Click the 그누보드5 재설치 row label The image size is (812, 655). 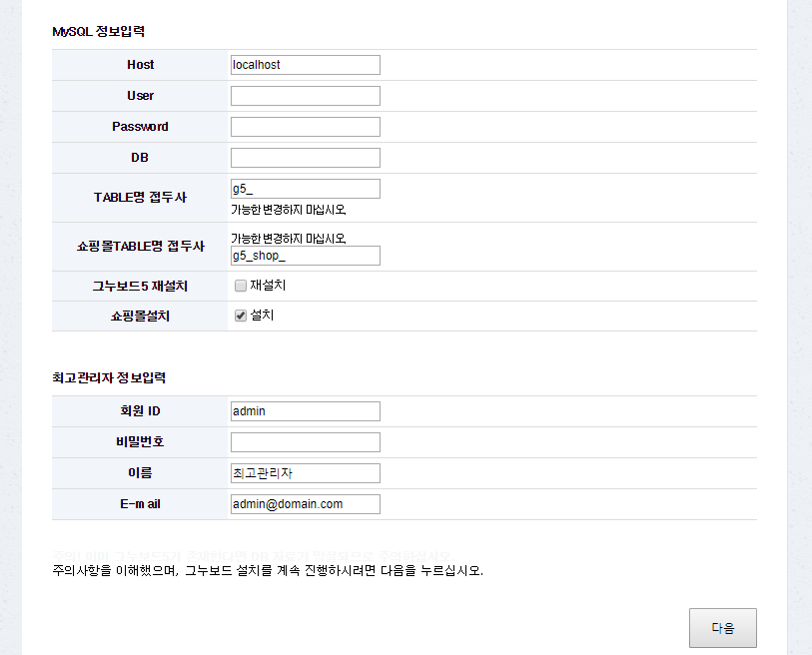(140, 287)
